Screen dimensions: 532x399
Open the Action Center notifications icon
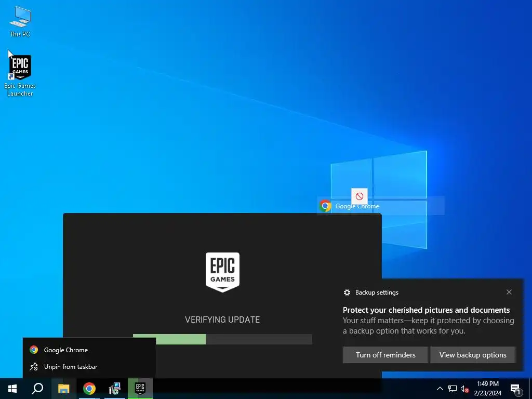(515, 389)
